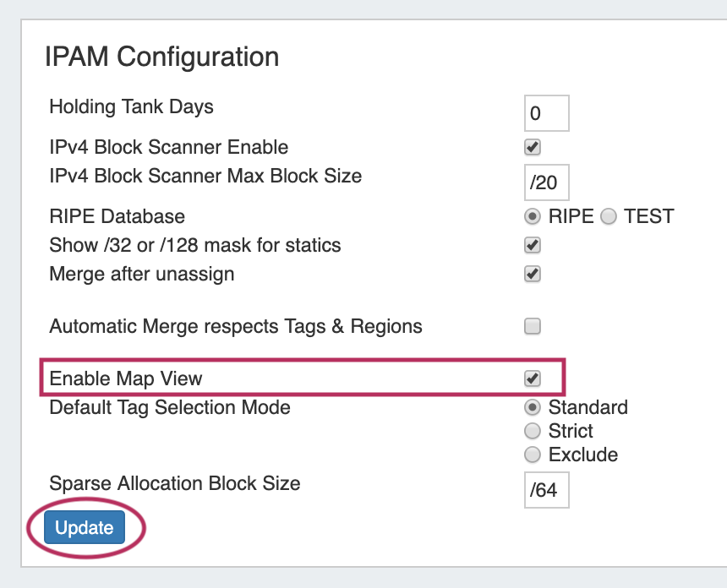Click the RIPE Database label text
Image resolution: width=727 pixels, height=588 pixels.
(x=117, y=216)
